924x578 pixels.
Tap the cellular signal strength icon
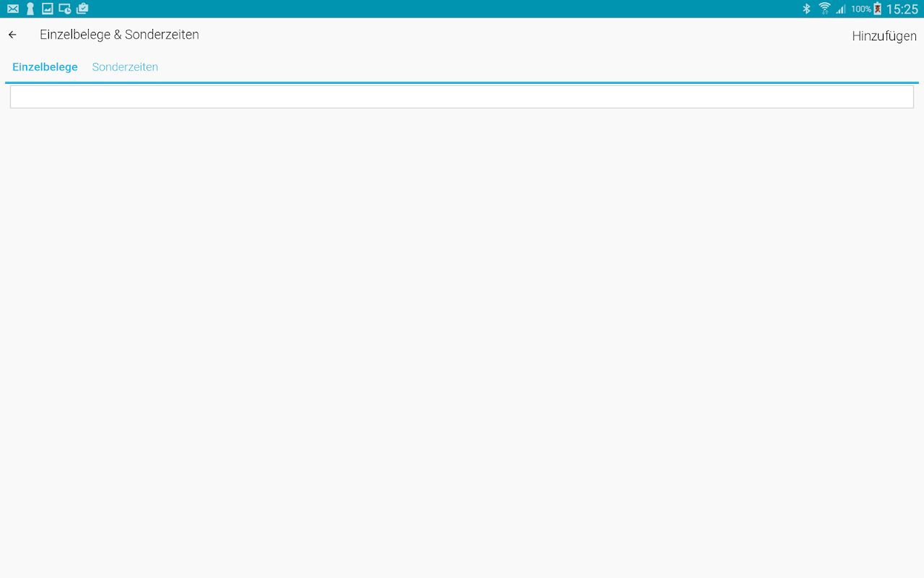click(x=841, y=9)
